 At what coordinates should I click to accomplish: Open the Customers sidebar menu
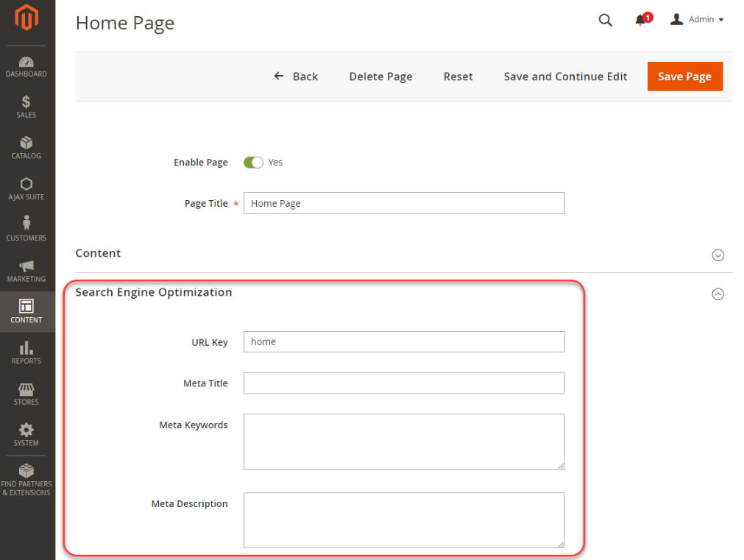click(26, 230)
